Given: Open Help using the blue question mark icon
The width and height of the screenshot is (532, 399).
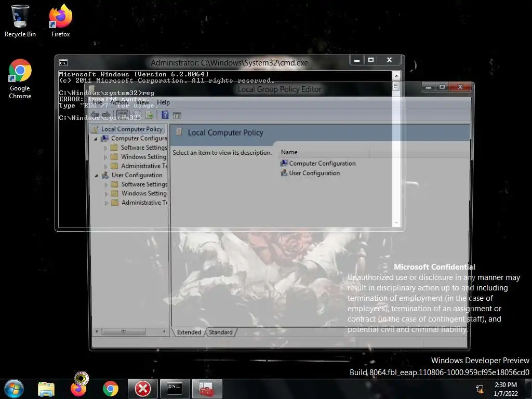Looking at the screenshot, I should point(165,115).
